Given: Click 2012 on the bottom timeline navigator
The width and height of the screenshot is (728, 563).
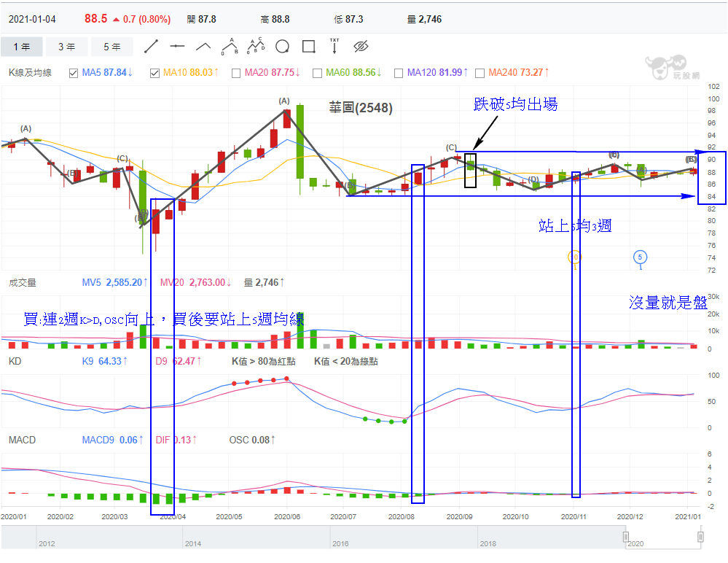Looking at the screenshot, I should (x=47, y=543).
